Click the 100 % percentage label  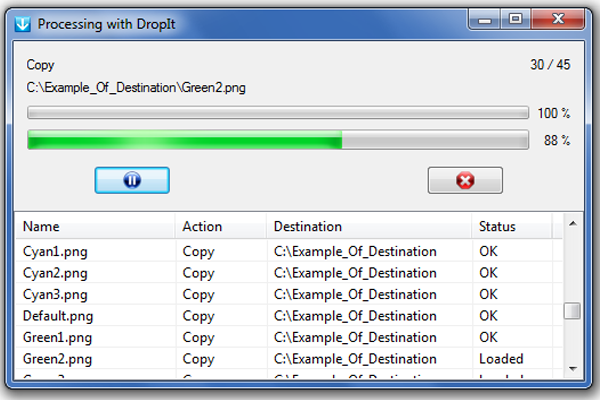[x=554, y=113]
